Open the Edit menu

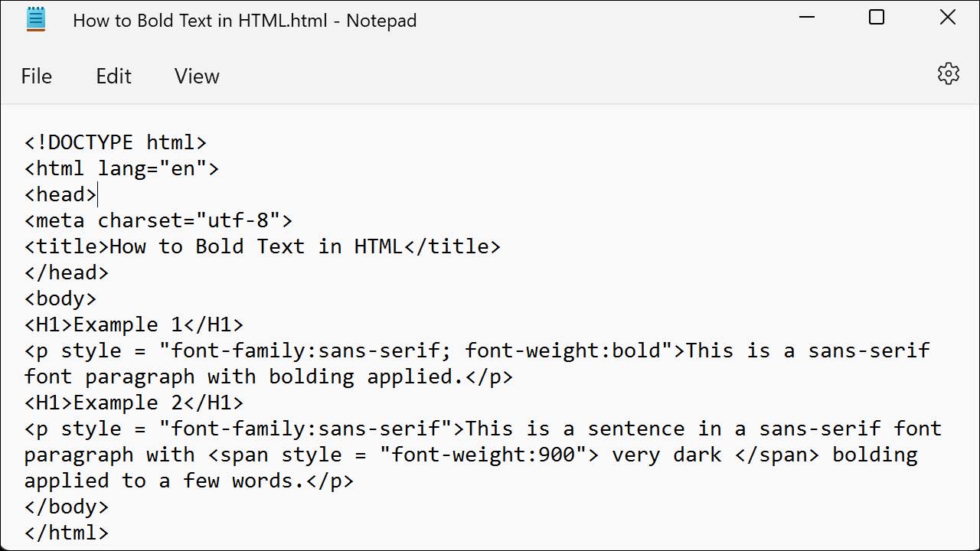pyautogui.click(x=113, y=77)
